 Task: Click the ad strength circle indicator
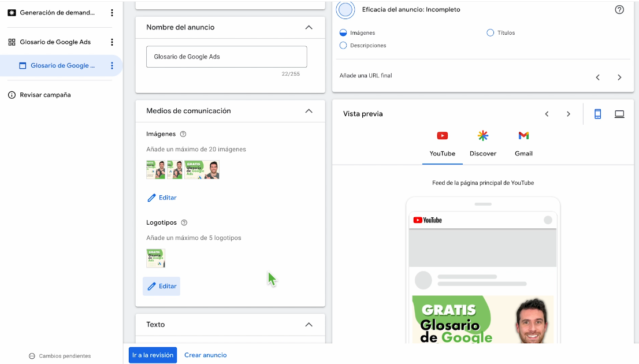pyautogui.click(x=345, y=10)
